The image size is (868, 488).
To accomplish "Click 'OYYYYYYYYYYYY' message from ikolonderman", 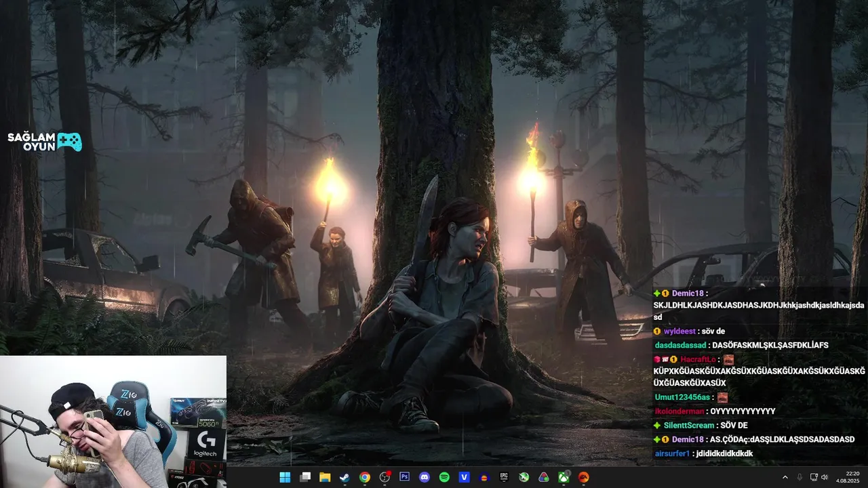I will tap(743, 411).
